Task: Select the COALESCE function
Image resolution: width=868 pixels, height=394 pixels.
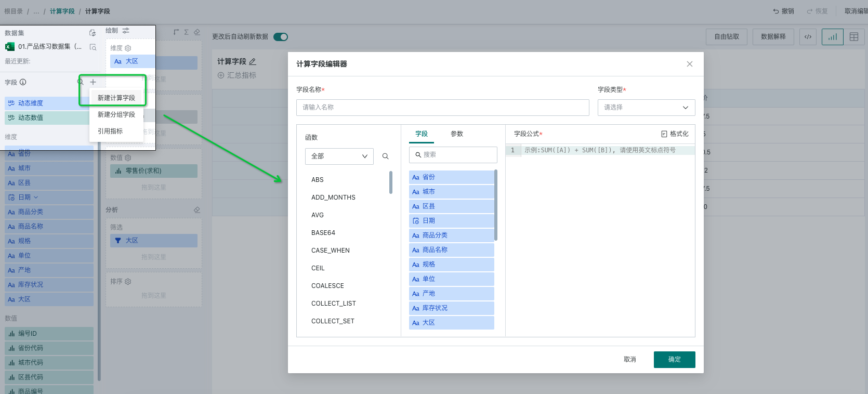Action: (x=327, y=286)
